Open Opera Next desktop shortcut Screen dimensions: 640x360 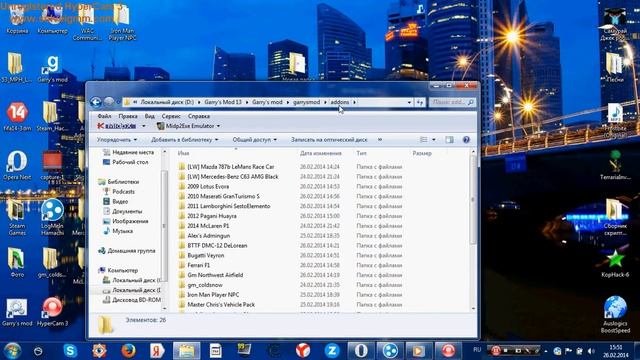[x=17, y=165]
